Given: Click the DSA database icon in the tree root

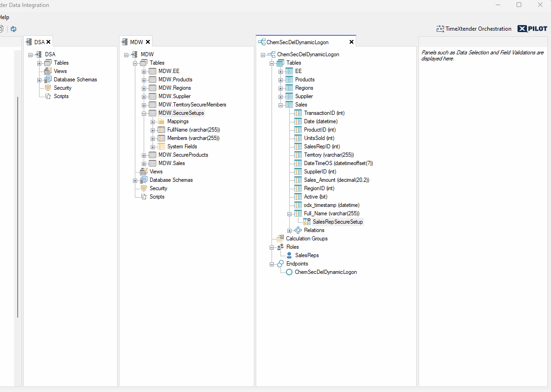Looking at the screenshot, I should (39, 54).
